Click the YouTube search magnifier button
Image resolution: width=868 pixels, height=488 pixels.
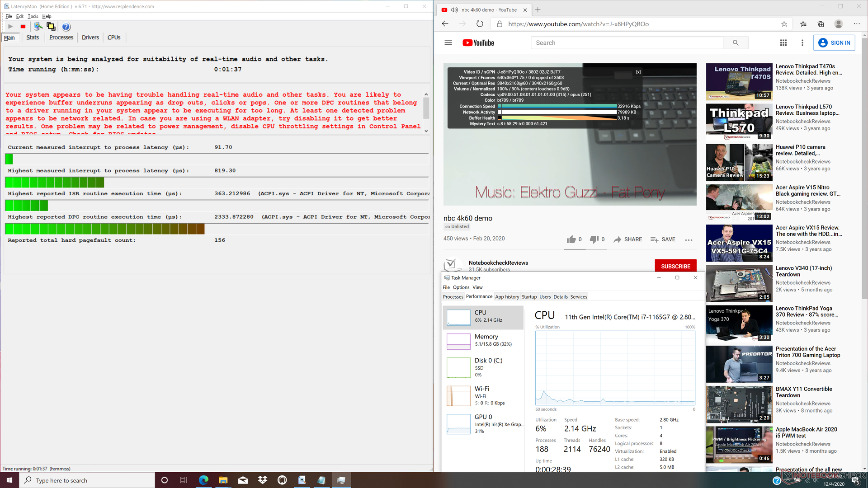tap(736, 42)
